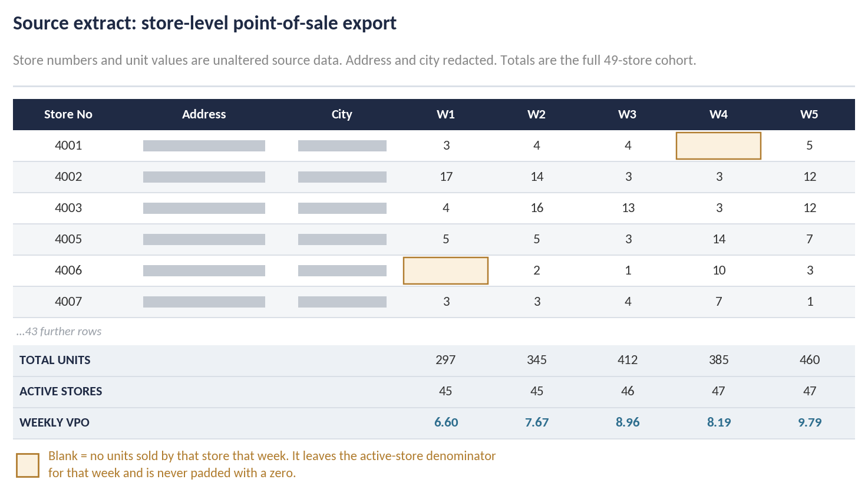Viewport: 868px width, 499px height.
Task: Click the W4 value 14 for store 4005
Action: point(719,239)
